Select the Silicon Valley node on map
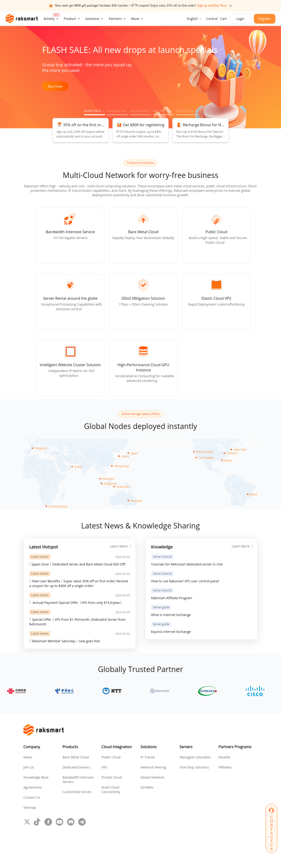This screenshot has width=281, height=868. click(x=203, y=452)
